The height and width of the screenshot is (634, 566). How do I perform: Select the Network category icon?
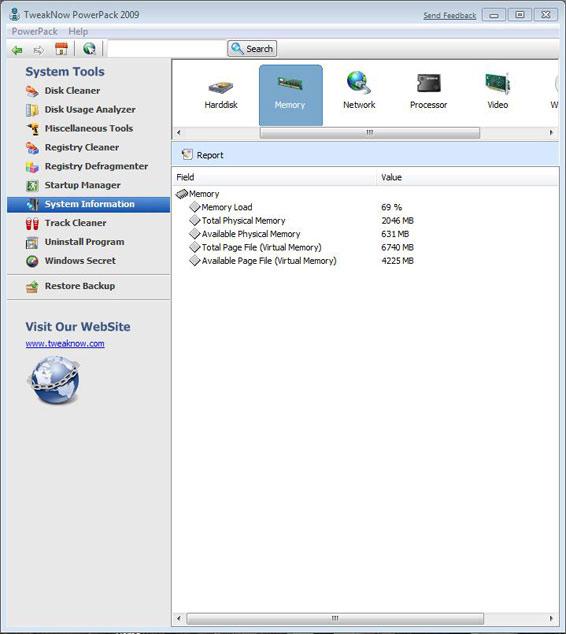pos(359,91)
